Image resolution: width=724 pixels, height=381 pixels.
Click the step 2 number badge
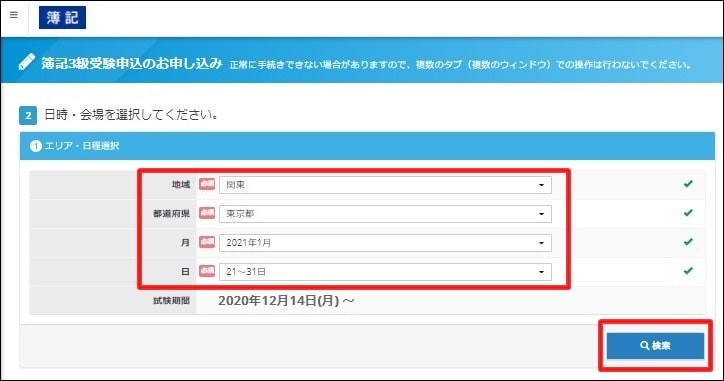pos(28,115)
